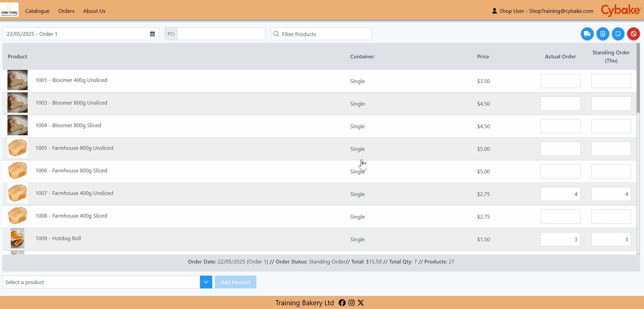Click Actual Order field for Farmhouse 400g Sliced
The height and width of the screenshot is (309, 644).
point(560,217)
